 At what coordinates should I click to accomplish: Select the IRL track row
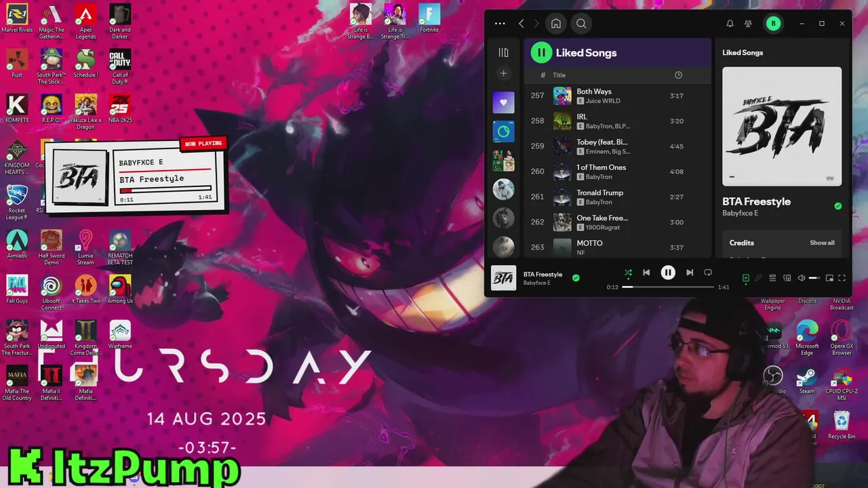(x=618, y=121)
